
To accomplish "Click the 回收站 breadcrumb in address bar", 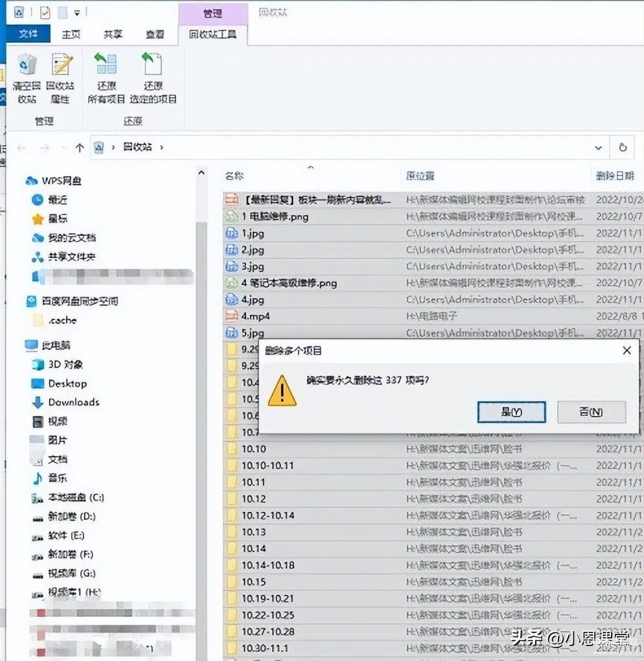I will 137,147.
